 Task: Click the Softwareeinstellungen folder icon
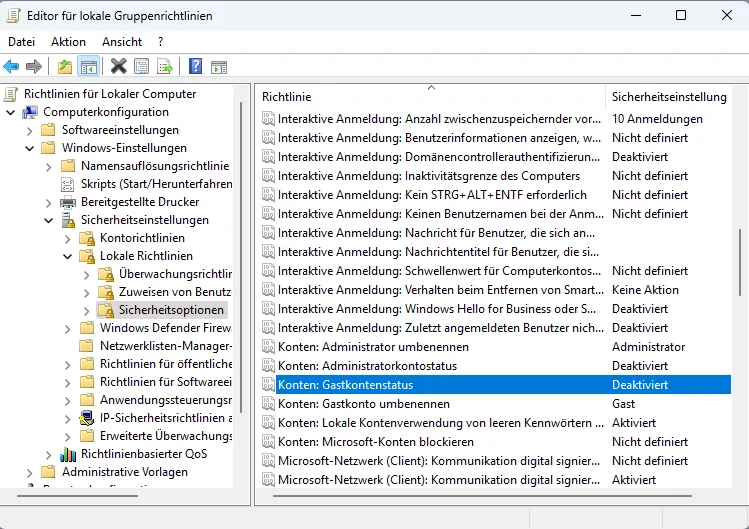(x=48, y=130)
